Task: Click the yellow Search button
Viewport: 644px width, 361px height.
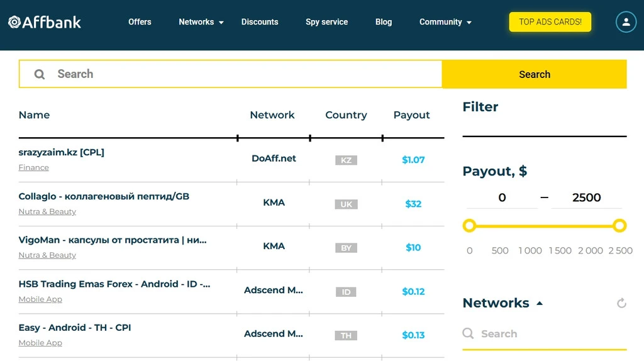Action: 535,74
